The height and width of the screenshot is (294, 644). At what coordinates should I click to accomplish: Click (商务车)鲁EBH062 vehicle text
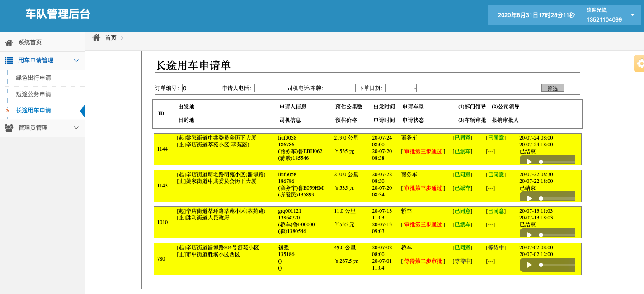300,151
